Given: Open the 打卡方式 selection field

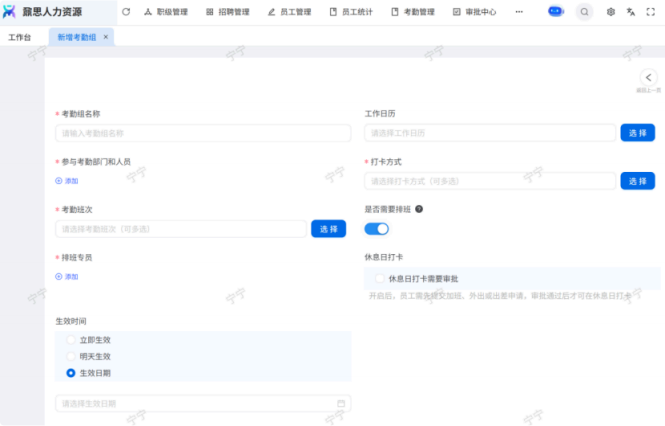Looking at the screenshot, I should coord(489,181).
